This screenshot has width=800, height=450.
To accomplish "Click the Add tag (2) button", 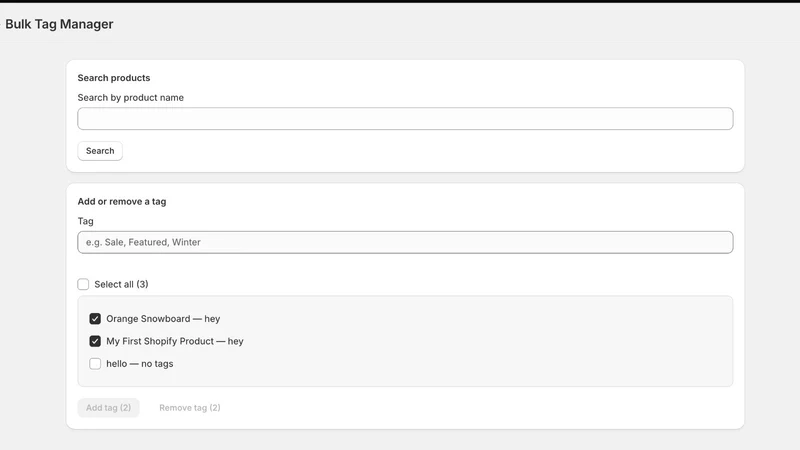I will pos(108,408).
